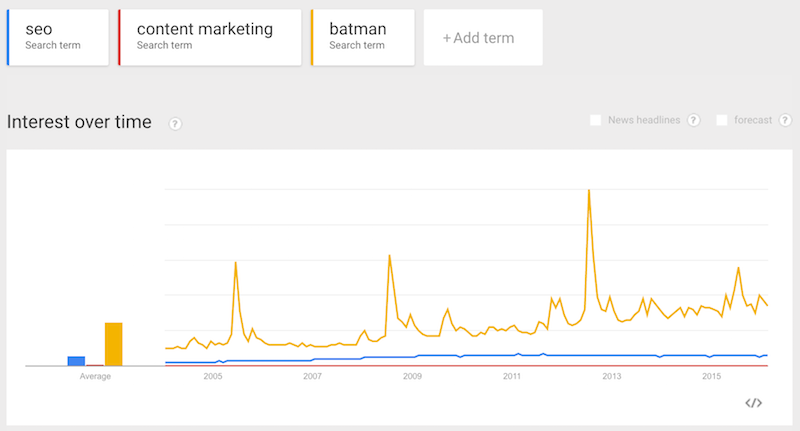The height and width of the screenshot is (431, 800).
Task: Click help icon next to forecast
Action: click(x=785, y=121)
